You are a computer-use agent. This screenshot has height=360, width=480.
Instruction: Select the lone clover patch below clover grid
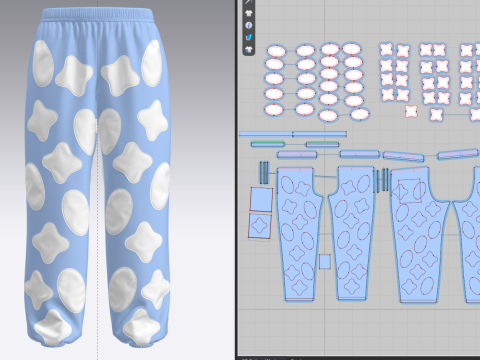pyautogui.click(x=411, y=111)
